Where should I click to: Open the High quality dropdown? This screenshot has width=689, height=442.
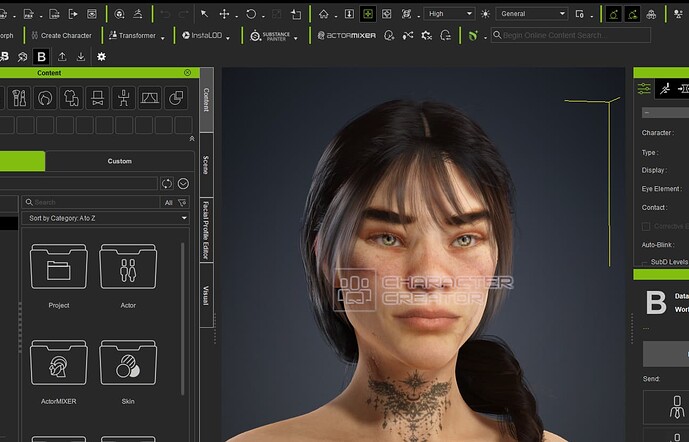click(x=449, y=14)
